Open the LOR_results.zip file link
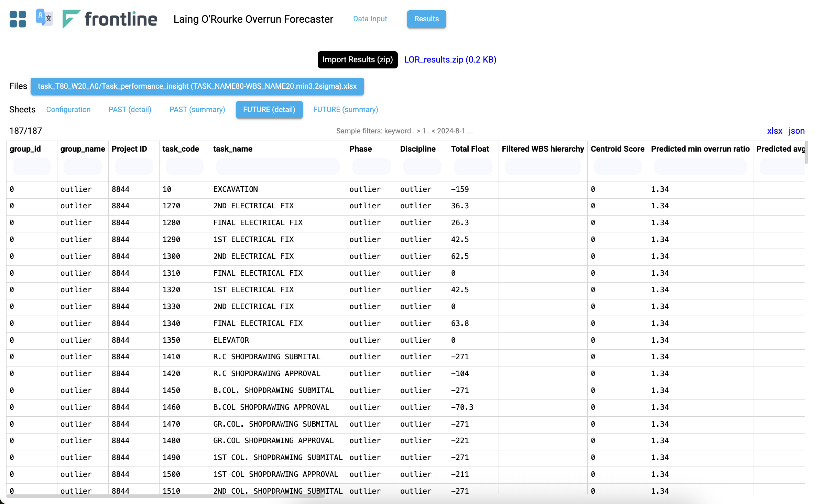The width and height of the screenshot is (817, 504). click(x=450, y=59)
